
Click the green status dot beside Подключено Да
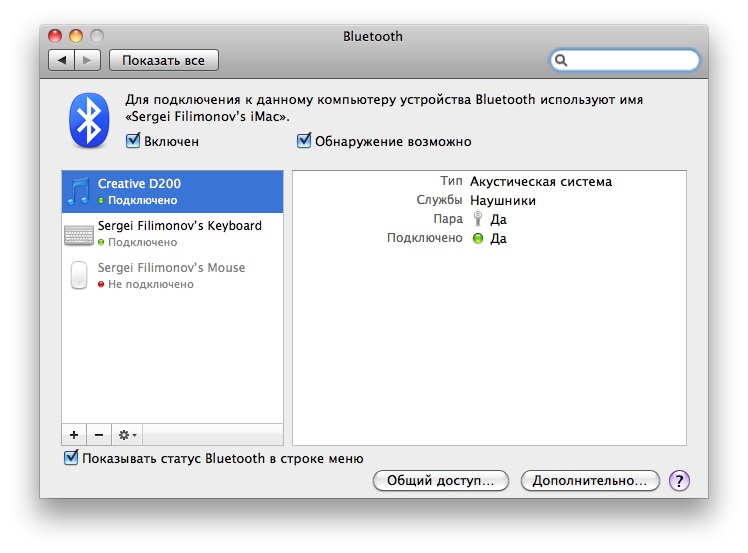tap(478, 238)
